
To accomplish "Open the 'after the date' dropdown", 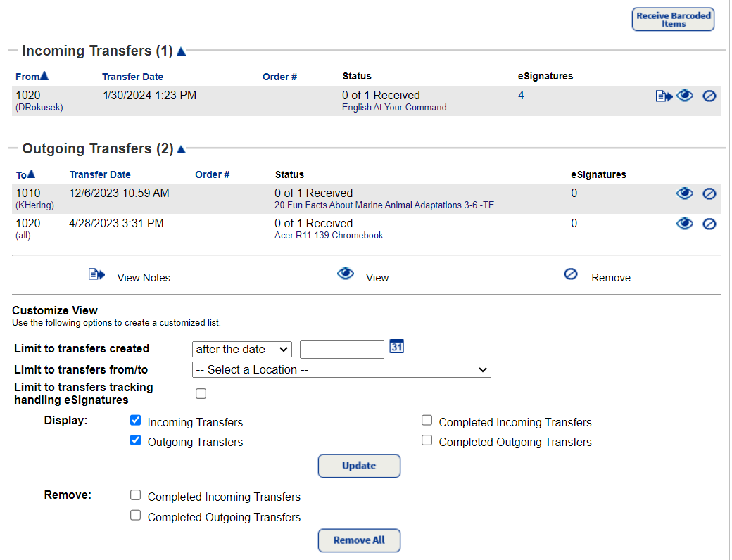I will [241, 349].
